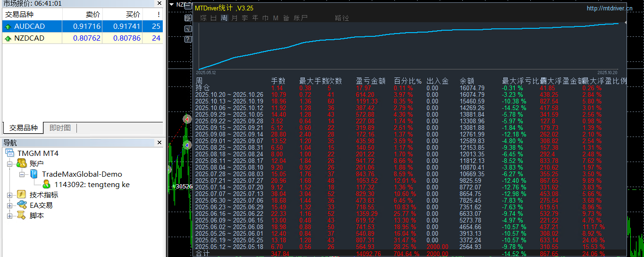Viewport: 644px width, 257px height.
Task: Collapse the 账户 tree node
Action: 10,163
